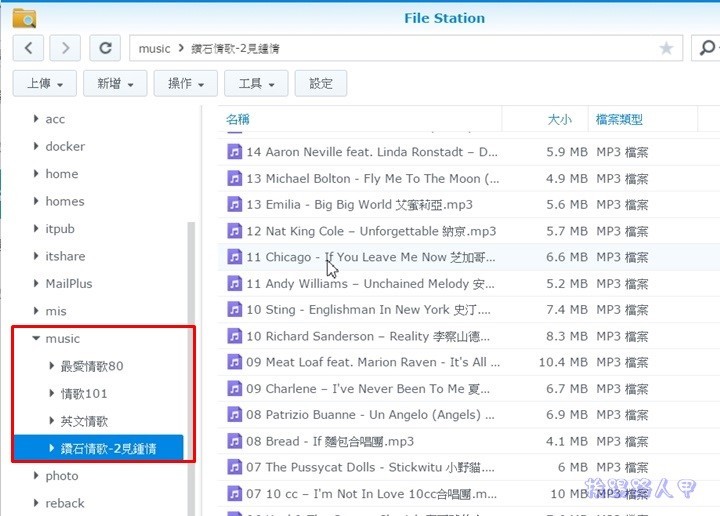Expand the docker folder in the tree
Screen dimensions: 720x516
(x=37, y=147)
